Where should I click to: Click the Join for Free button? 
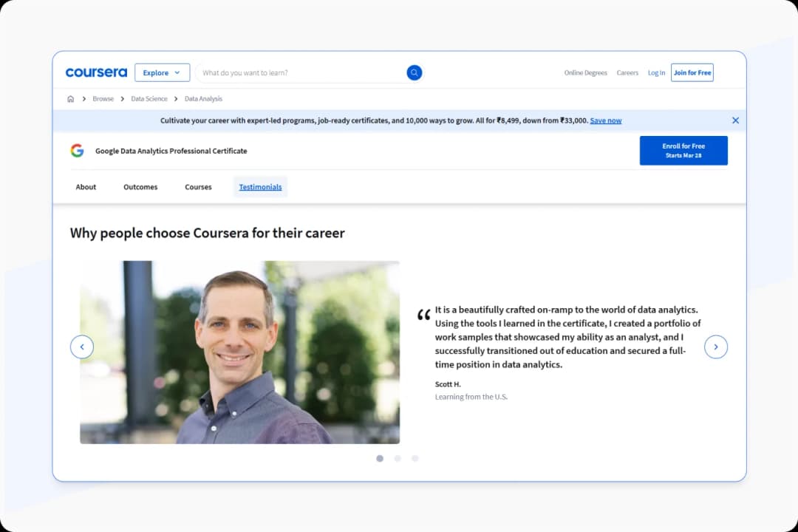point(692,72)
